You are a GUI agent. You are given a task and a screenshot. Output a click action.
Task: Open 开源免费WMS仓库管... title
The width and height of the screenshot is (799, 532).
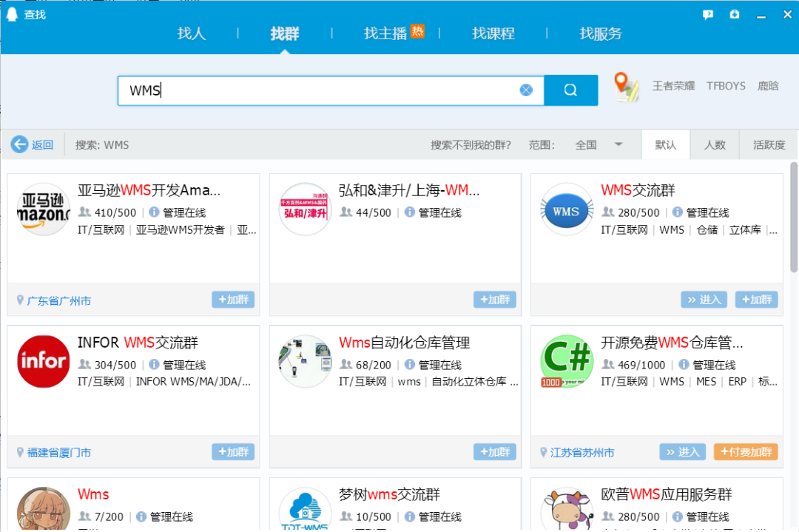coord(672,343)
